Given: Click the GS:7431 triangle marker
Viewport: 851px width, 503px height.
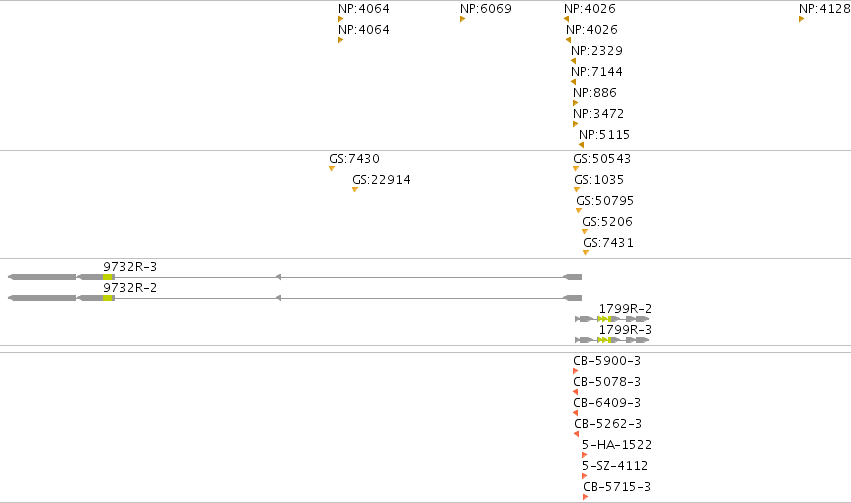Looking at the screenshot, I should pyautogui.click(x=586, y=252).
